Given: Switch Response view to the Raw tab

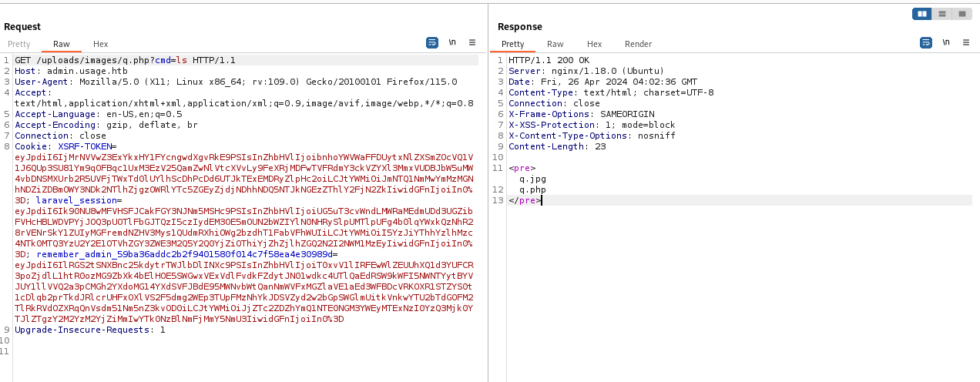Looking at the screenshot, I should pos(555,44).
